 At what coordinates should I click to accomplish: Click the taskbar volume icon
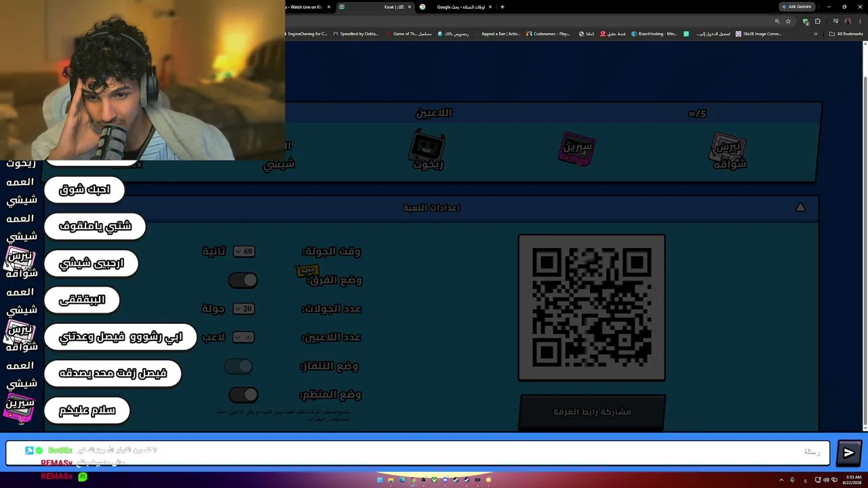coord(826,480)
